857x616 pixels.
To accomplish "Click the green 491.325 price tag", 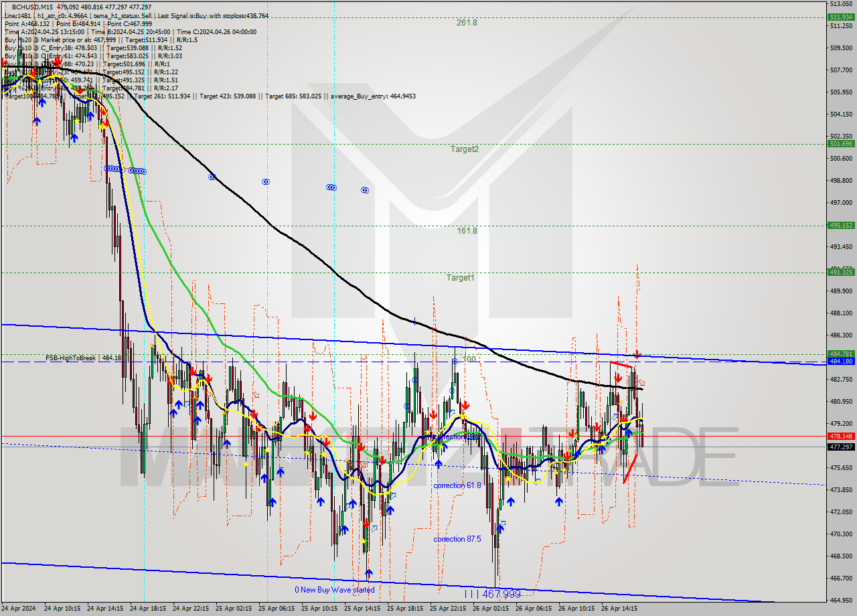I will pos(841,273).
